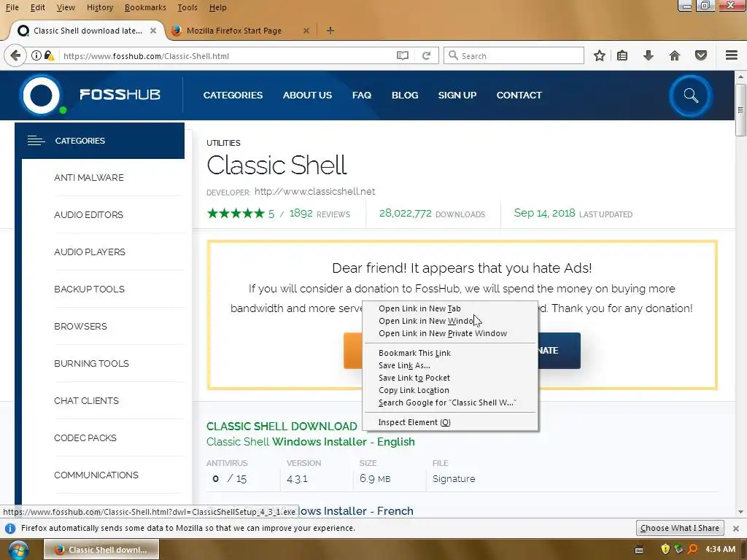This screenshot has width=747, height=560.
Task: Open the File menu
Action: 12,7
